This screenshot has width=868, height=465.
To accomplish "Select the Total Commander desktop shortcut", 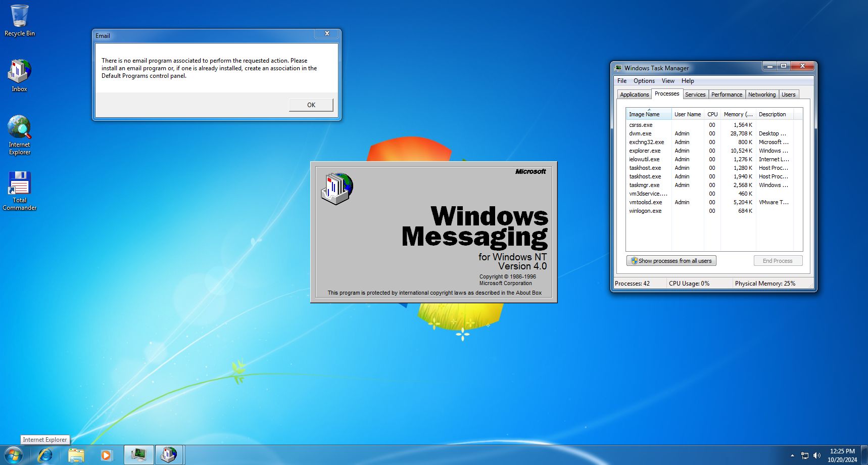I will tap(19, 191).
